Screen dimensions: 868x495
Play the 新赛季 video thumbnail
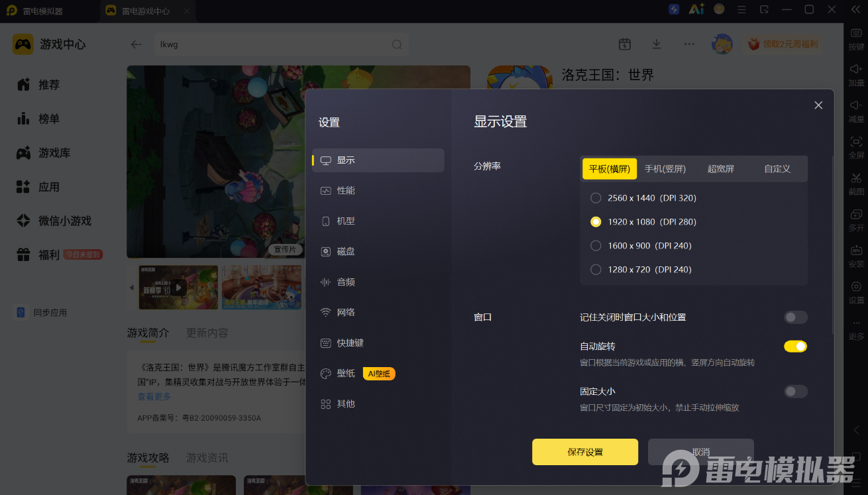pos(178,288)
